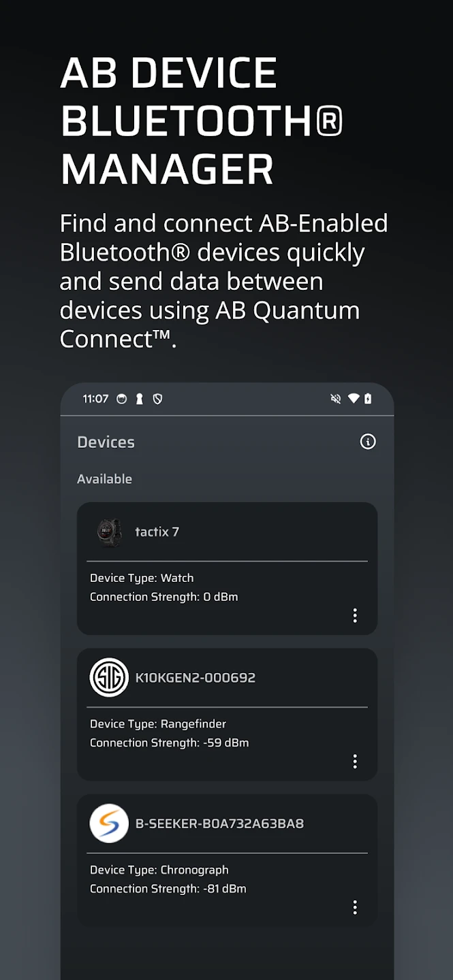This screenshot has height=980, width=453.
Task: Tap Connection Strength -59 dBm text
Action: click(x=170, y=742)
